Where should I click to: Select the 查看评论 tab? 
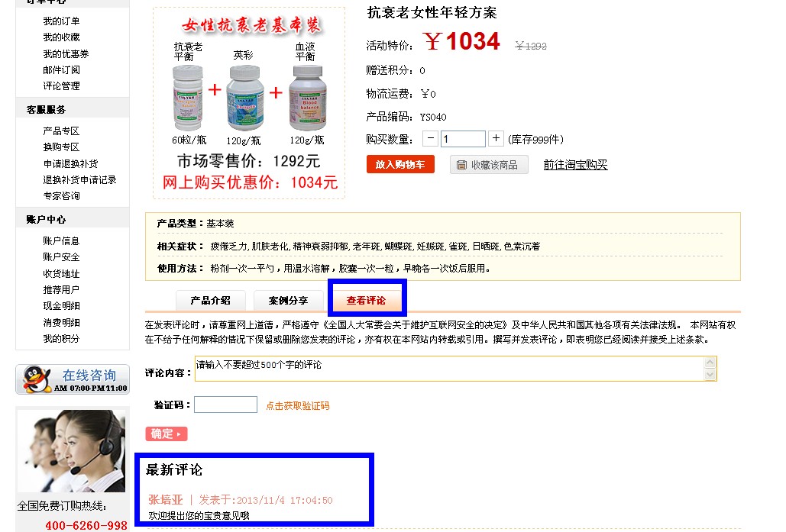tap(366, 301)
